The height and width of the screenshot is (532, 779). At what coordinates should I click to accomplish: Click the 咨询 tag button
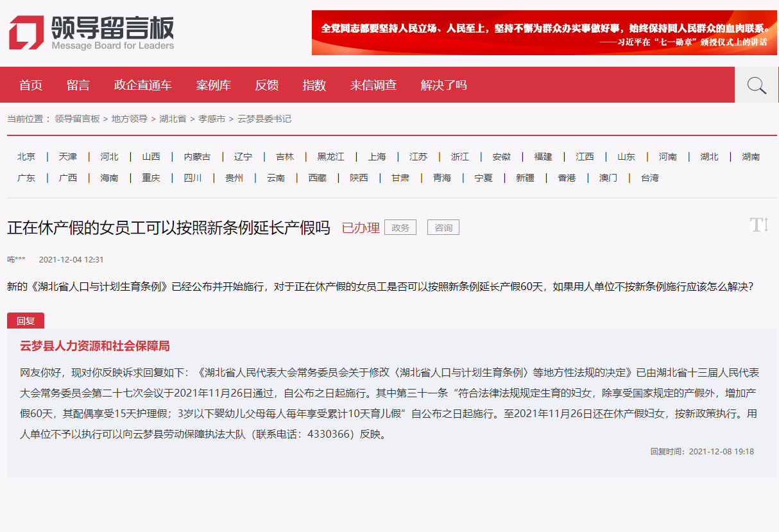pos(443,227)
